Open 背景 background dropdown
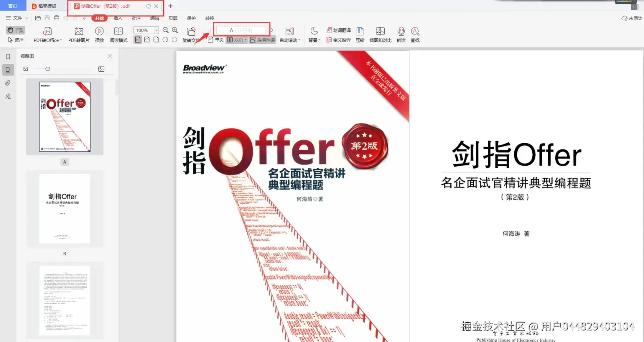 click(x=314, y=35)
